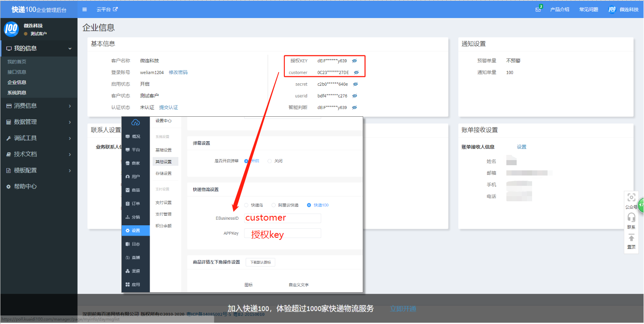Screen dimensions: 644x324
Task: Click the cloud logo in the overlay panel
Action: [x=135, y=123]
